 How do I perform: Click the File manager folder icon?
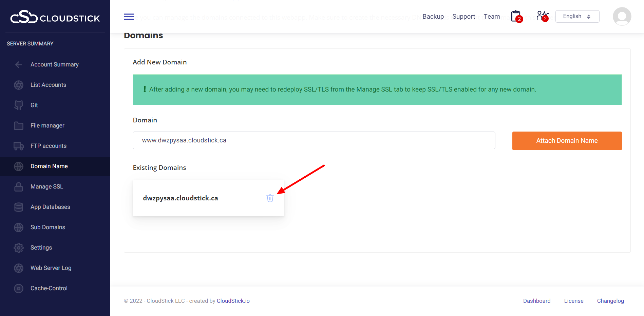pyautogui.click(x=19, y=125)
